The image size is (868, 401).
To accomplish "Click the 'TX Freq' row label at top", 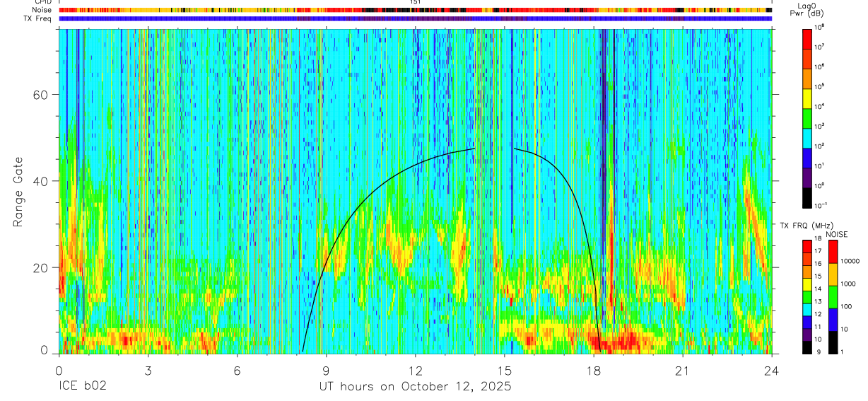I will 38,18.
